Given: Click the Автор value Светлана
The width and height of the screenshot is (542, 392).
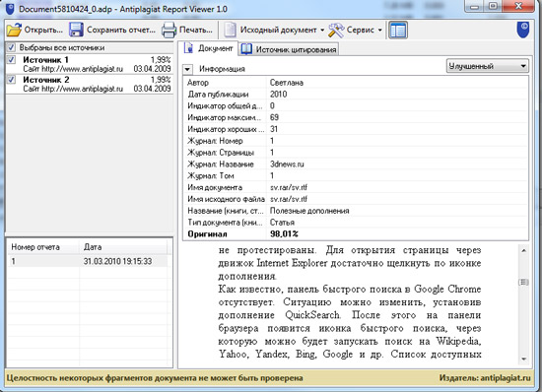Looking at the screenshot, I should [x=287, y=83].
